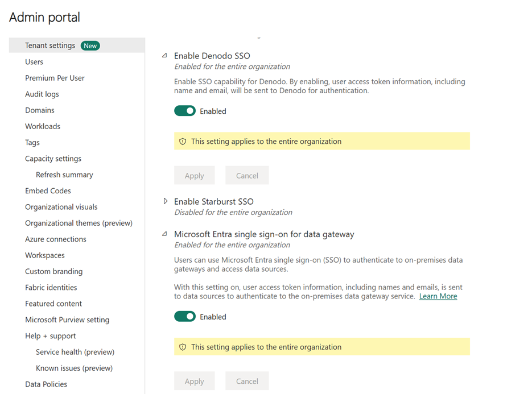Open Refresh summary under Capacity settings
The image size is (532, 394).
64,175
